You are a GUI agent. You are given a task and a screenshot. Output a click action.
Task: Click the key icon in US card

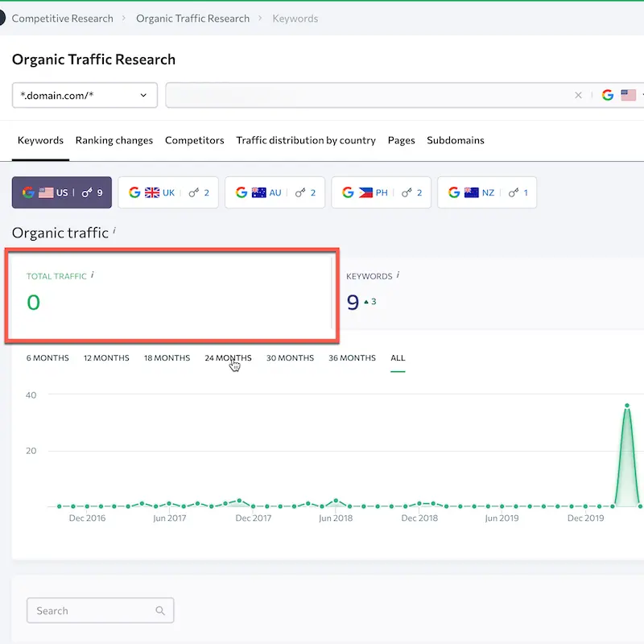(x=87, y=192)
